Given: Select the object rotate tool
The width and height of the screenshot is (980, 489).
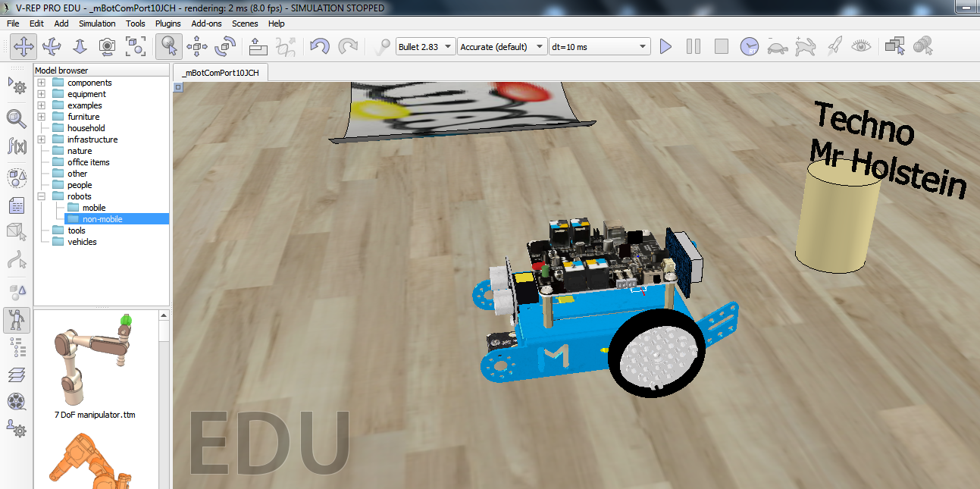Looking at the screenshot, I should coord(225,46).
